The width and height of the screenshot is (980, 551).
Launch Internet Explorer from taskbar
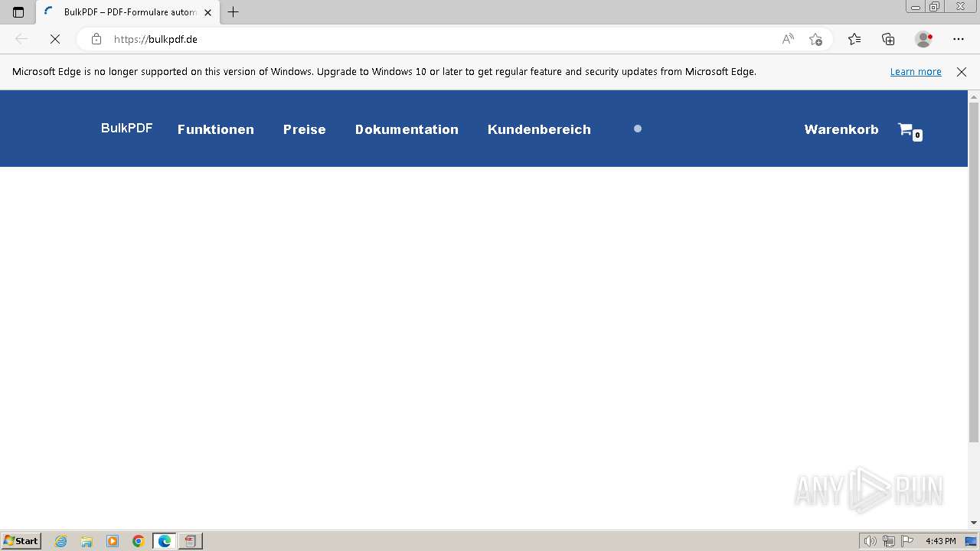pos(60,541)
